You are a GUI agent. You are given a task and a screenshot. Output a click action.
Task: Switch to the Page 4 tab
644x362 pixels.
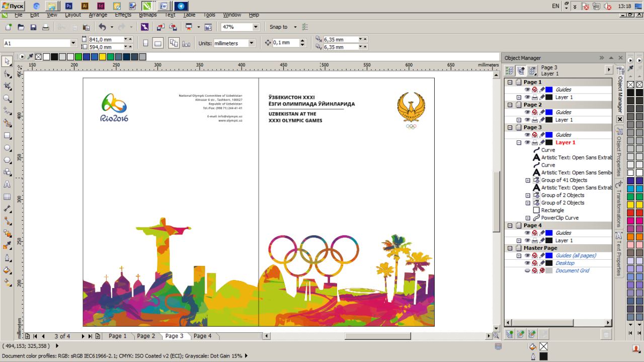pos(203,336)
